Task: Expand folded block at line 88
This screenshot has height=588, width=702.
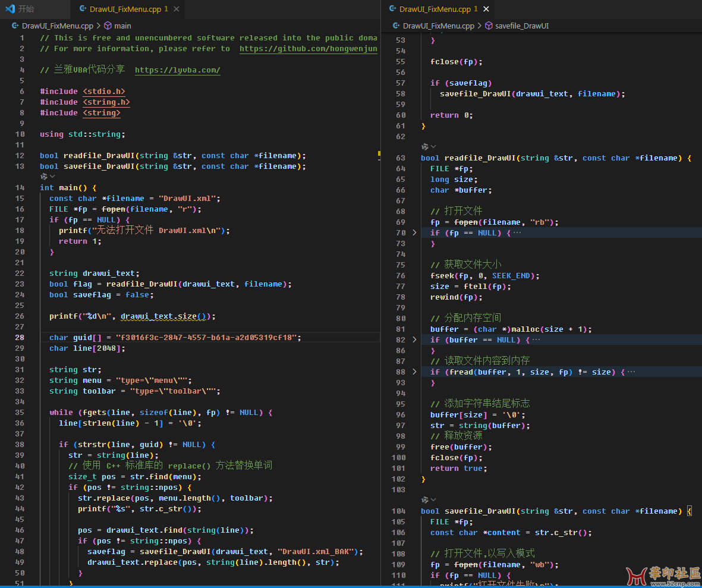Action: 414,372
